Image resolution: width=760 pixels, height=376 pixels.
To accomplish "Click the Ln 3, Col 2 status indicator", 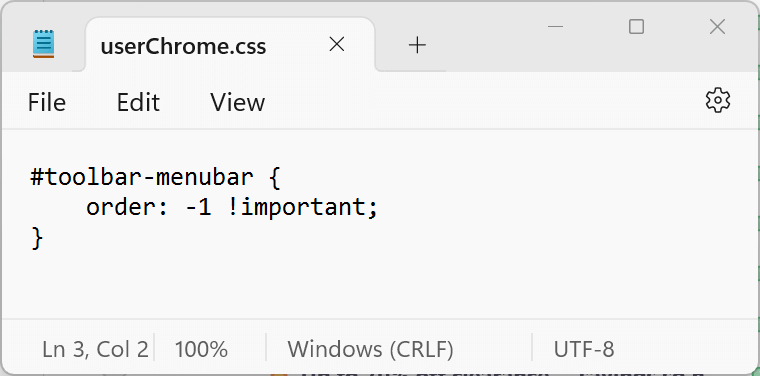I will coord(95,349).
